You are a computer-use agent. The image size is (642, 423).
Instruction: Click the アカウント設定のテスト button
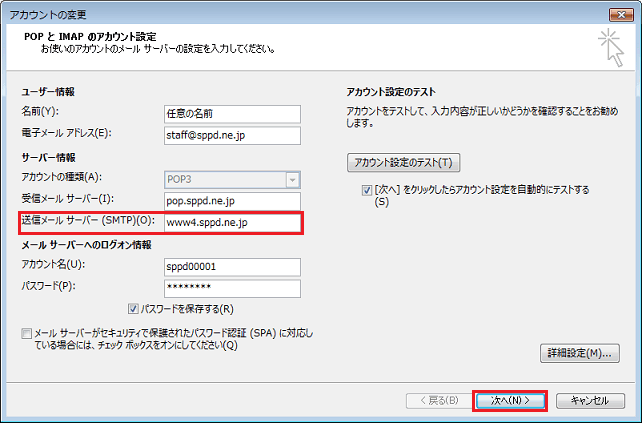[x=403, y=162]
